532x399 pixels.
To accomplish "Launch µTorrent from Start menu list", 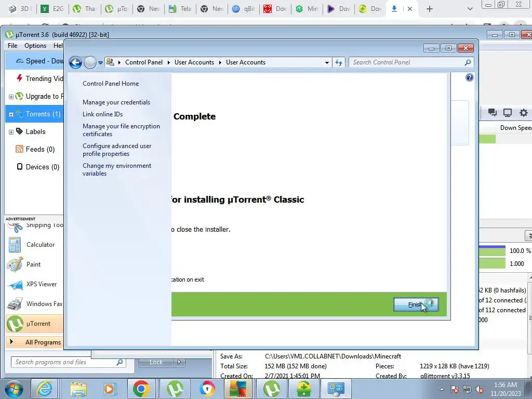I will [35, 323].
